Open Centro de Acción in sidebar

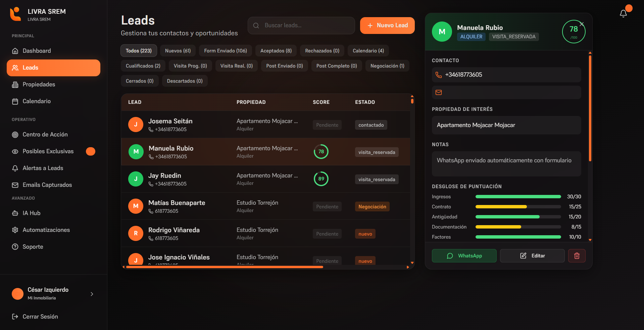point(45,134)
